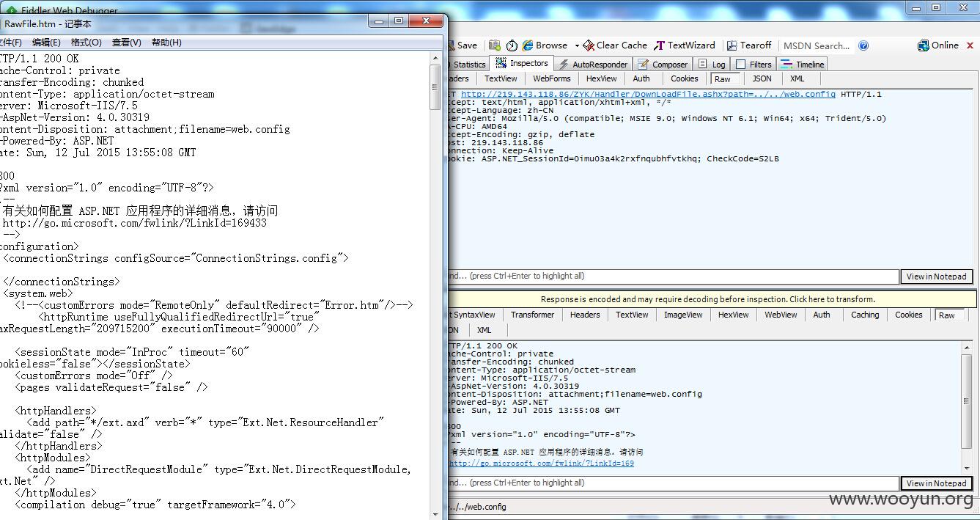Viewport: 980px width, 520px height.
Task: Open the AutoResponder tab
Action: 593,65
